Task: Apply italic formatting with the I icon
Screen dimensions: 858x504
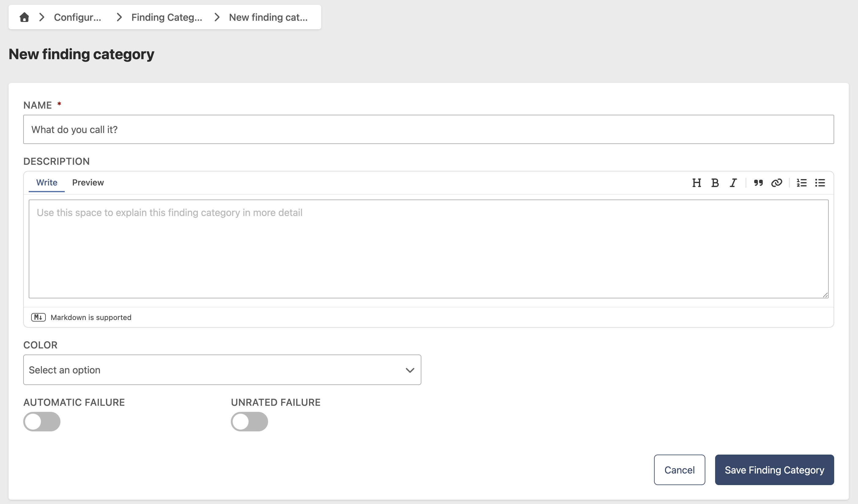Action: [733, 183]
